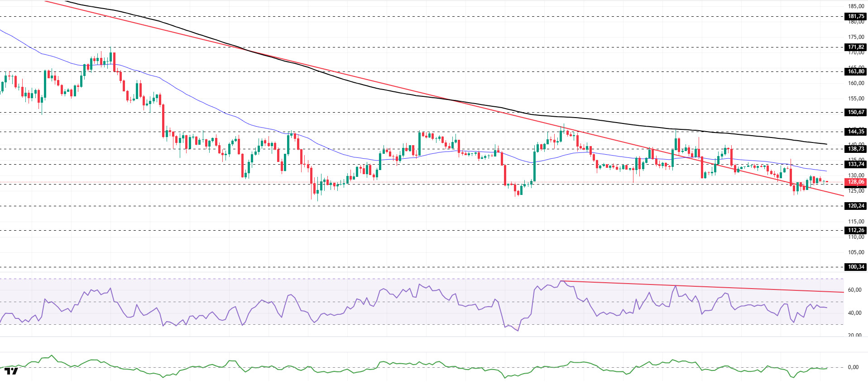Viewport: 868px width, 384px height.
Task: Select the 171,82 horizontal level price label
Action: (x=855, y=47)
